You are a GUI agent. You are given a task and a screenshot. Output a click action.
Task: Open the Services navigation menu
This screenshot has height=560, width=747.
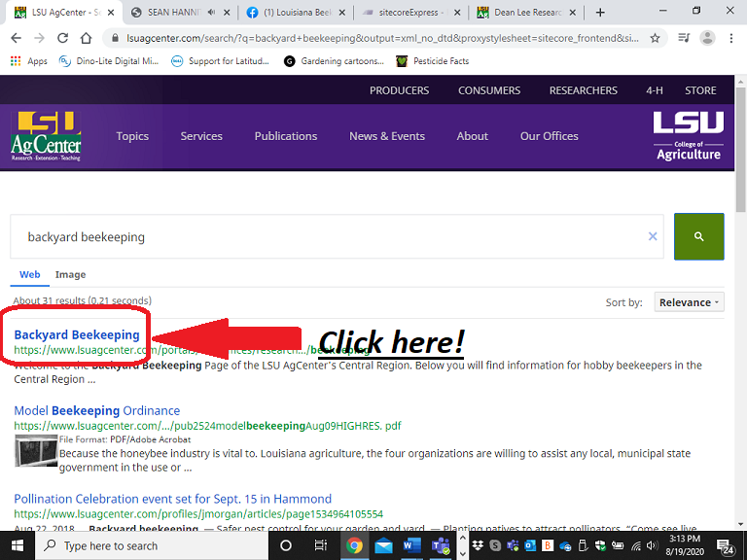click(201, 136)
